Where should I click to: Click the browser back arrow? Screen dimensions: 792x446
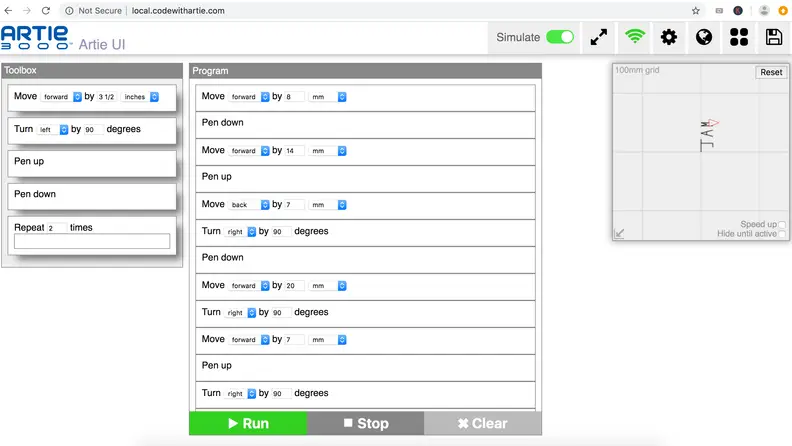tap(9, 11)
